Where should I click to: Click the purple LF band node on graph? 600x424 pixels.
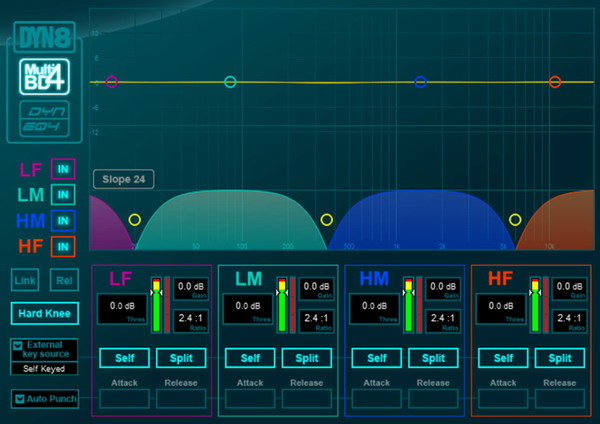[112, 82]
